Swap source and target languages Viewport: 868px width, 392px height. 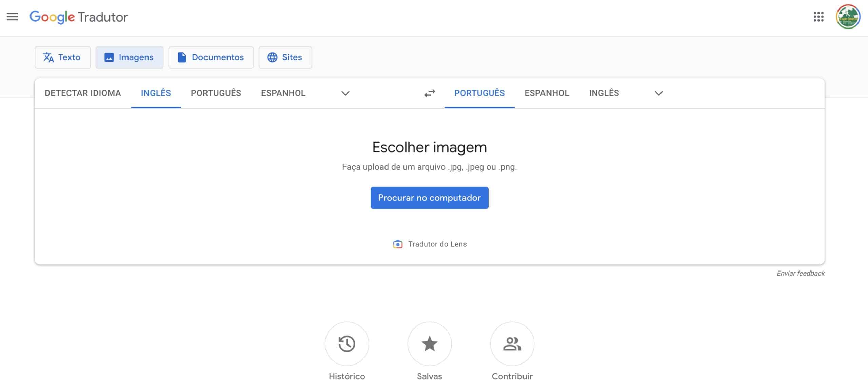point(430,93)
